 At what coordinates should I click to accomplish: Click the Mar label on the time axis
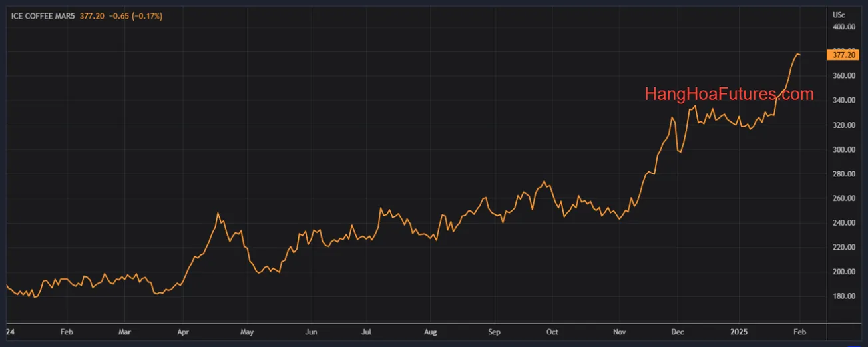[x=124, y=330]
